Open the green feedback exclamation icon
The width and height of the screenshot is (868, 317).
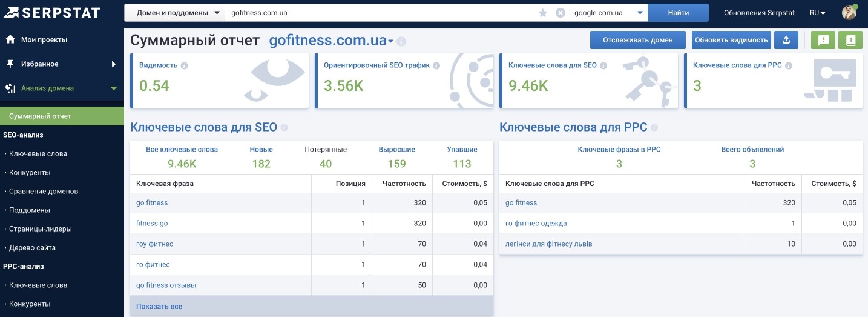pos(823,40)
